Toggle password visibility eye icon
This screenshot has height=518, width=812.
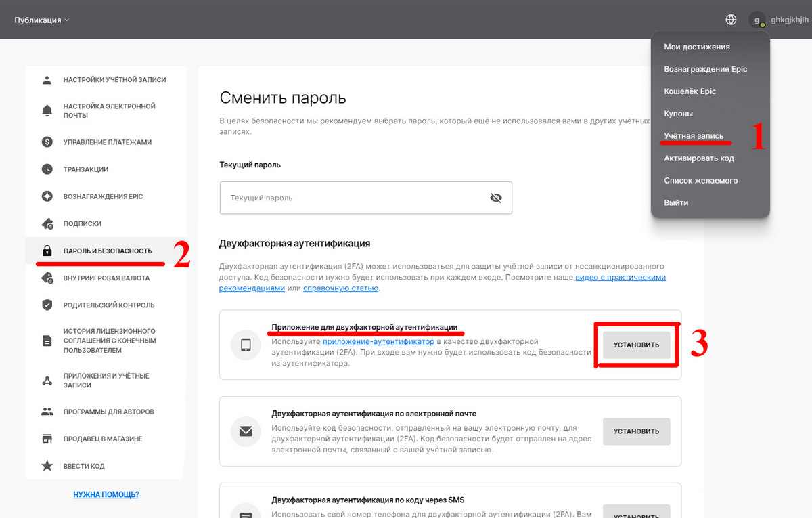tap(495, 198)
